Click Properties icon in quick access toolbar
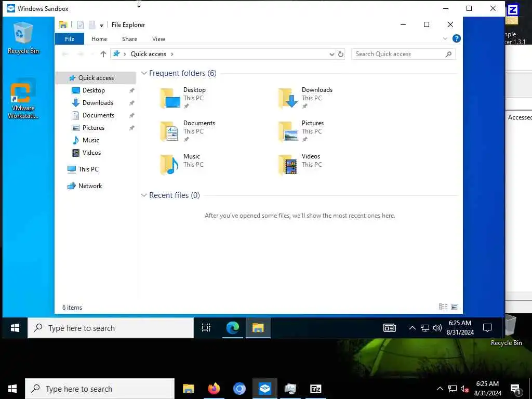This screenshot has height=399, width=532. 81,25
